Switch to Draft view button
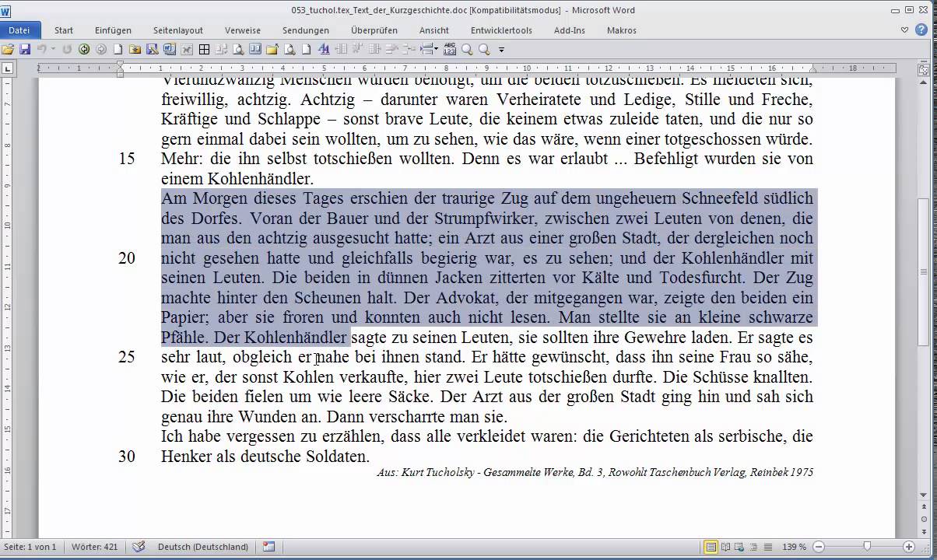This screenshot has height=560, width=937. click(767, 547)
